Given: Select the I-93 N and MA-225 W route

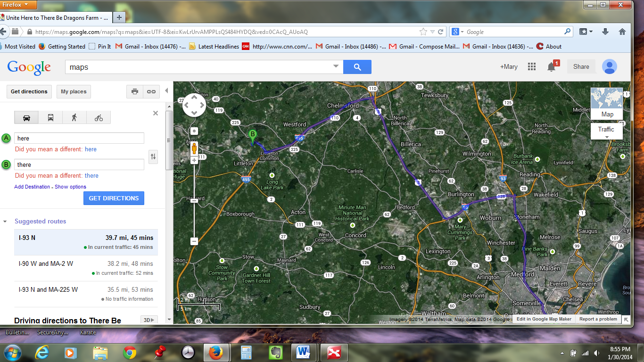Looking at the screenshot, I should click(86, 294).
